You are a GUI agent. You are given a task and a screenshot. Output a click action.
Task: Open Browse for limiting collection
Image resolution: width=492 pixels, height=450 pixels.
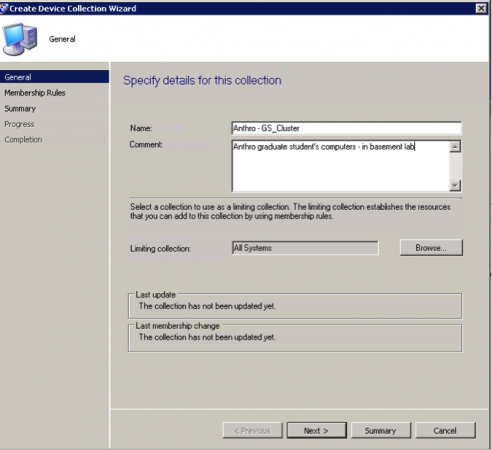pos(431,248)
